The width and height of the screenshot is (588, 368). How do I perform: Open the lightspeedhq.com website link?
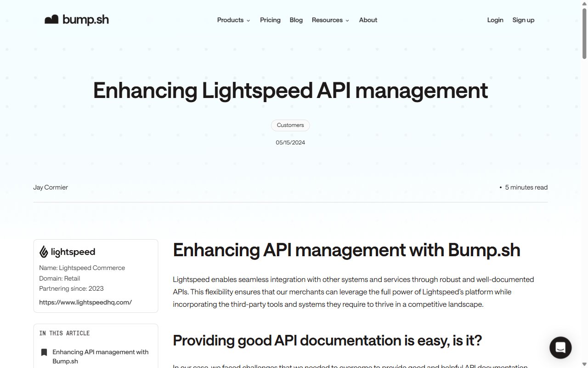(85, 302)
